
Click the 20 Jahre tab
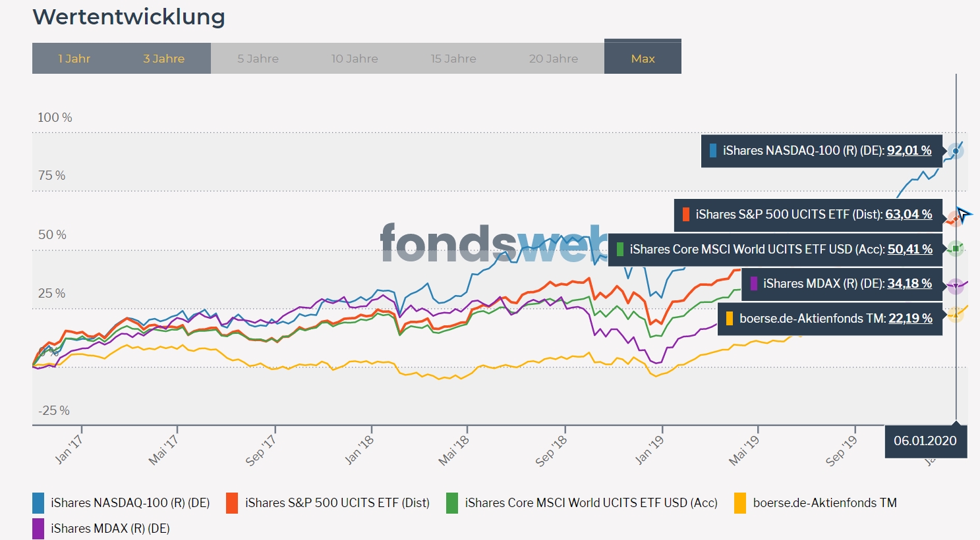tap(554, 59)
